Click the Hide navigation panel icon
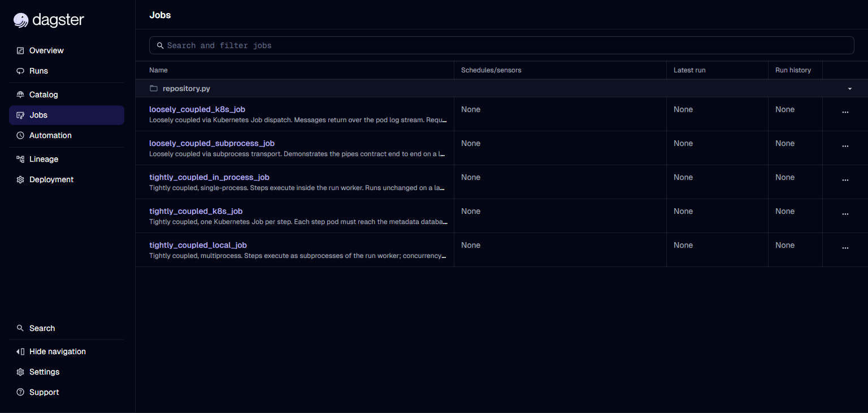Viewport: 868px width, 413px height. click(20, 351)
